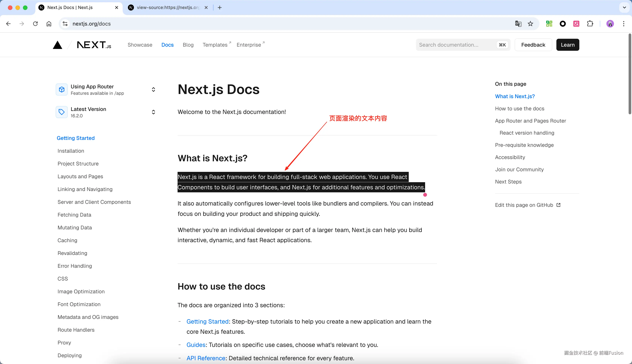632x364 pixels.
Task: Click the Vercel triangle logo
Action: point(57,45)
